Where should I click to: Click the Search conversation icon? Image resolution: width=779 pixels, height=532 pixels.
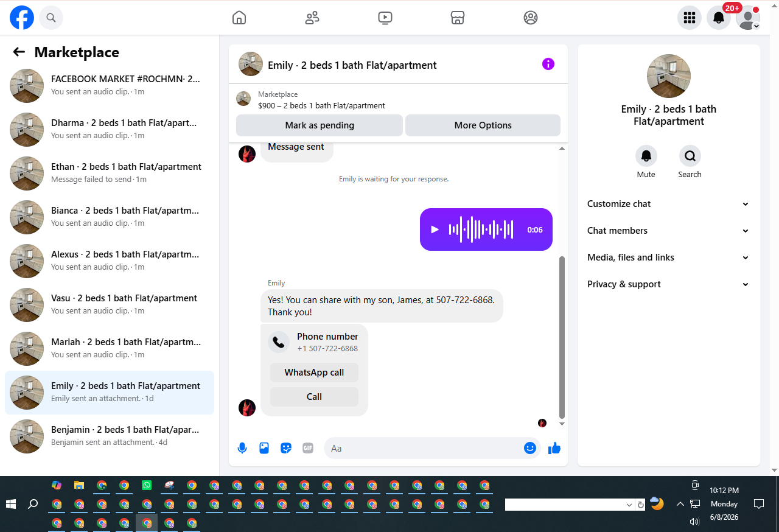coord(690,156)
